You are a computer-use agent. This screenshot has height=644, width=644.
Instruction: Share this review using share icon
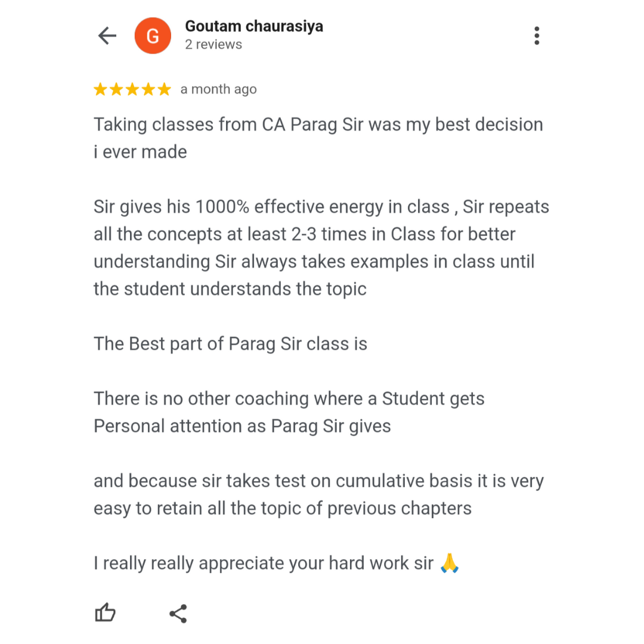point(178,614)
